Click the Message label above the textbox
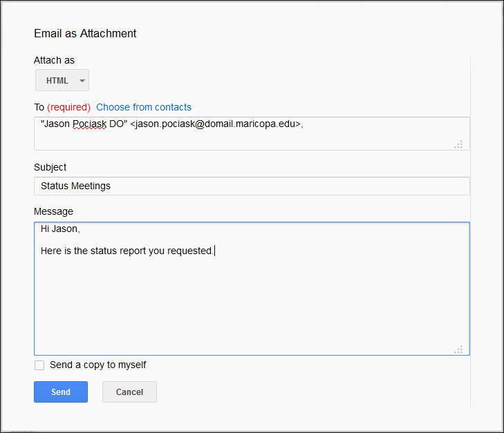Viewport: 504px width, 433px height. 53,211
